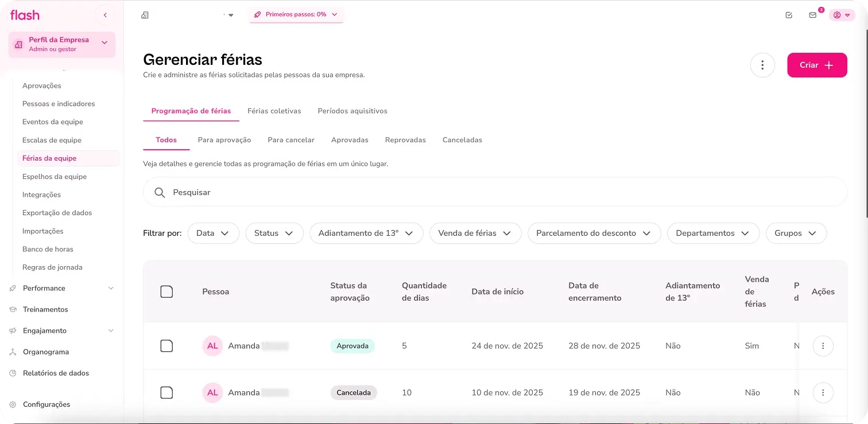The image size is (868, 424).
Task: Open the user profile avatar menu
Action: (842, 15)
